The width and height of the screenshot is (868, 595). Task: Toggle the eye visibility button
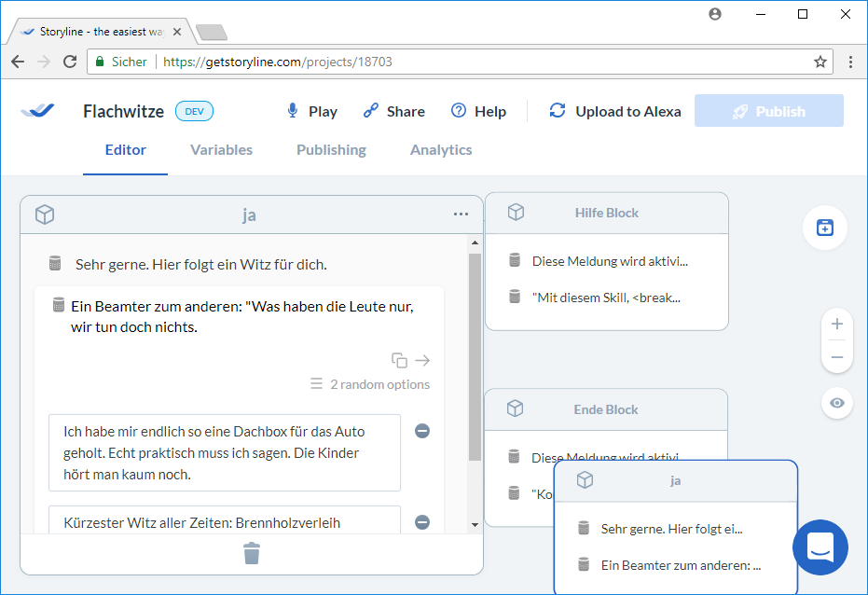click(836, 403)
